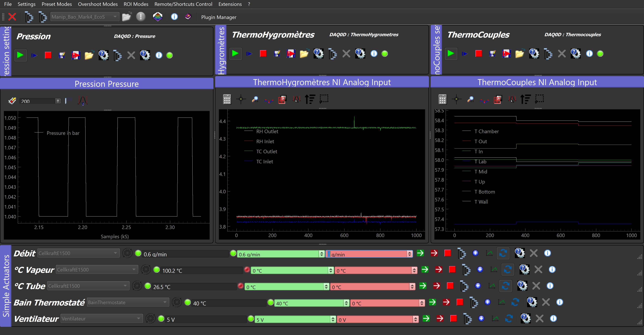Image resolution: width=644 pixels, height=335 pixels.
Task: Stop acquisition in ThermoCouples panel
Action: point(478,53)
